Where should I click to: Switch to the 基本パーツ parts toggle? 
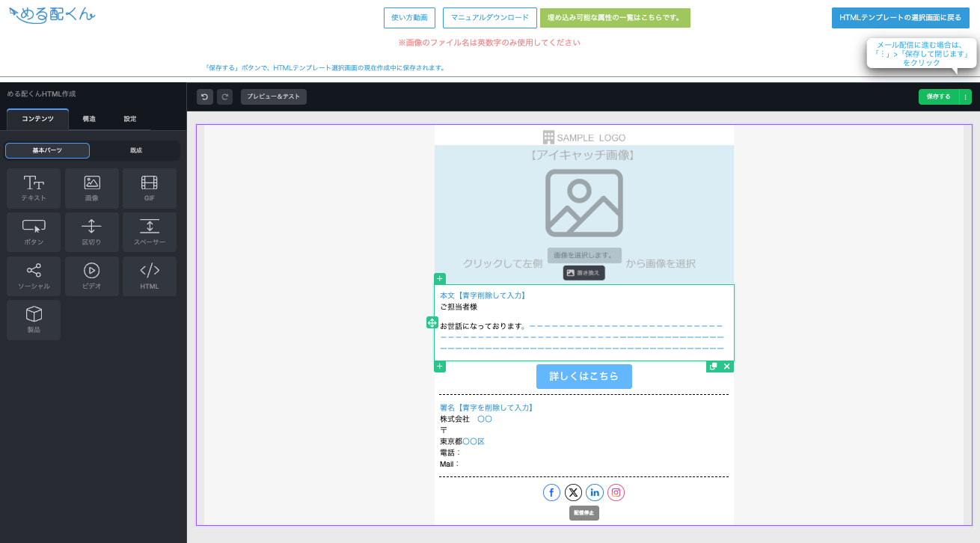tap(47, 151)
